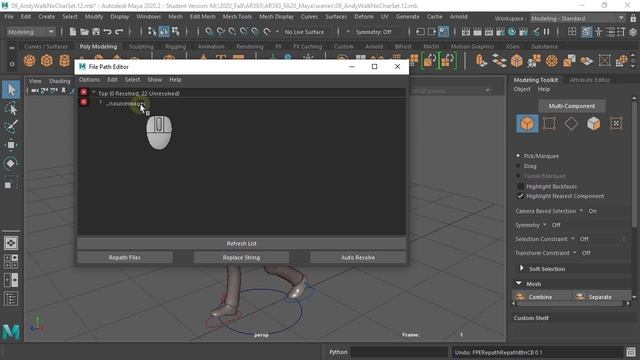Activate the Move tool
The width and height of the screenshot is (640, 360).
tap(11, 145)
